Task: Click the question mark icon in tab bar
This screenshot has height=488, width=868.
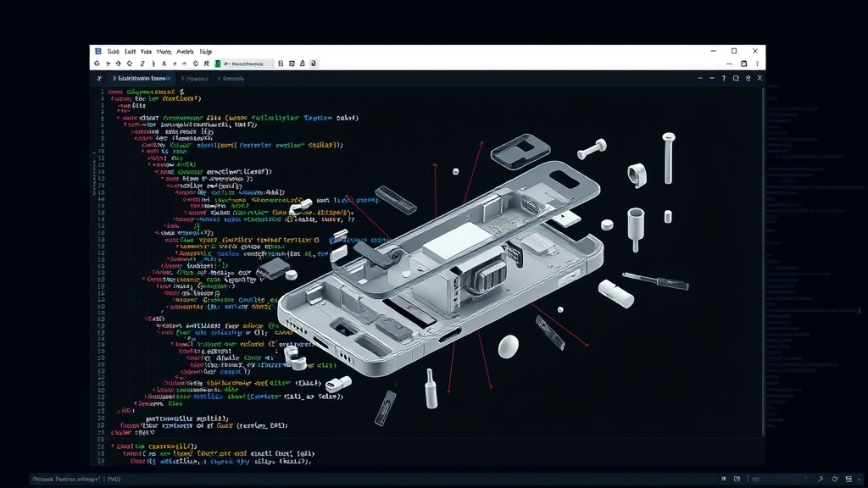Action: pyautogui.click(x=724, y=79)
